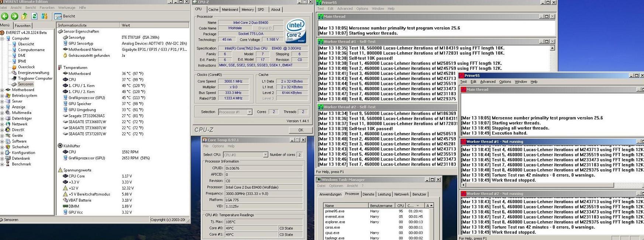This screenshot has width=644, height=240.
Task: Click the Gehäusezutritt gefunden lock icon
Action: 65,55
